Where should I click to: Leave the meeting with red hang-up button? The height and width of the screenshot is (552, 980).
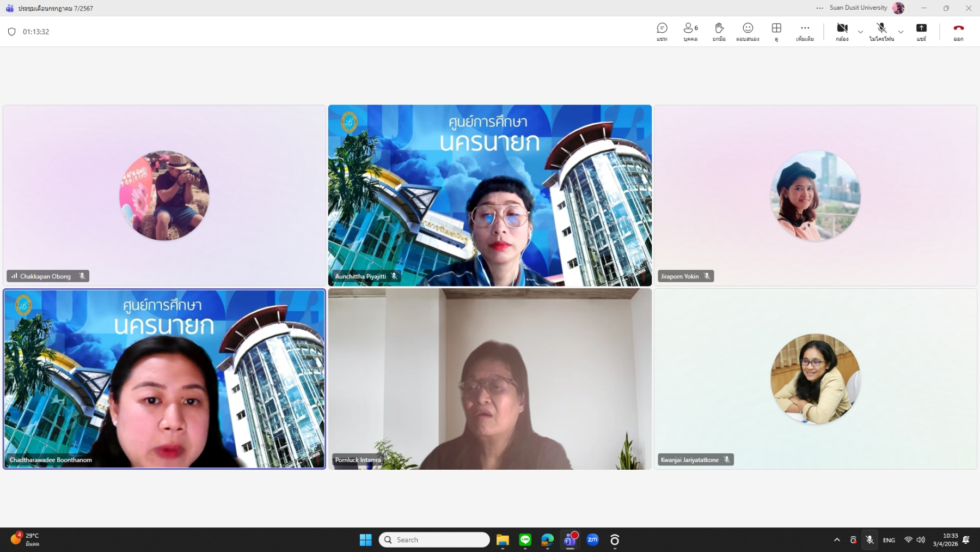point(958,31)
